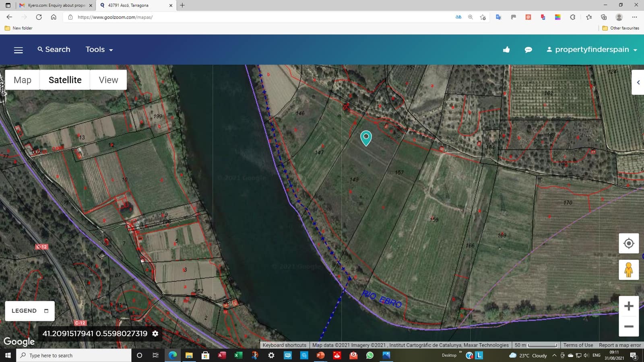The image size is (644, 362).
Task: Open coordinates settings gear
Action: (x=155, y=333)
